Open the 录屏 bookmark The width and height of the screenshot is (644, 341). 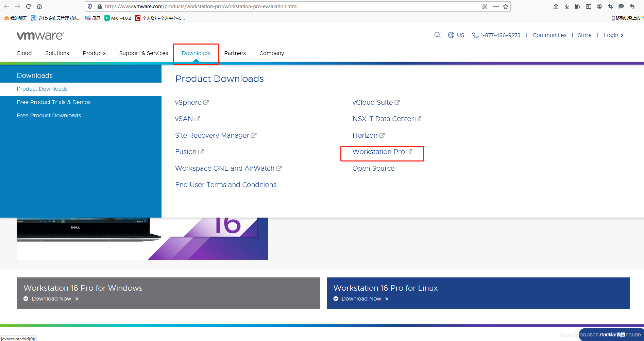tap(93, 18)
